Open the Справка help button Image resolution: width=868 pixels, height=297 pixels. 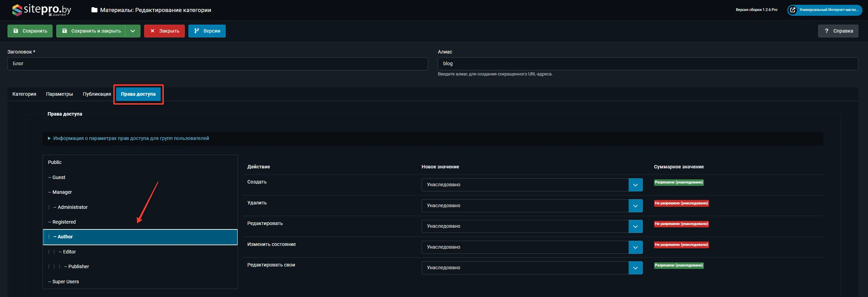[838, 31]
